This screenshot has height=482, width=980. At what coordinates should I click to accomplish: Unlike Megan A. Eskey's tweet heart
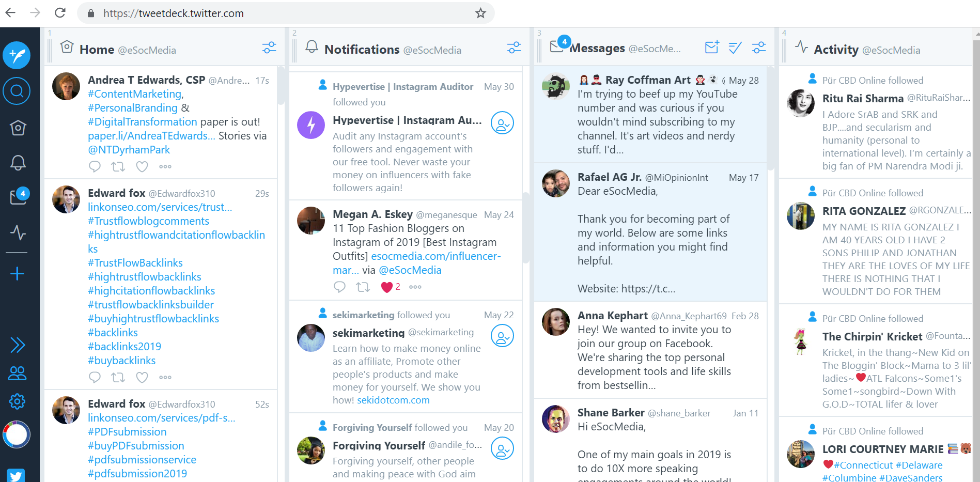(x=387, y=287)
